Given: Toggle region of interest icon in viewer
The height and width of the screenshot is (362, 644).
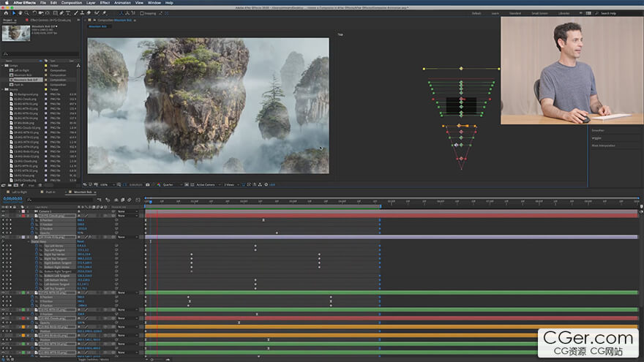Looking at the screenshot, I should pos(186,185).
